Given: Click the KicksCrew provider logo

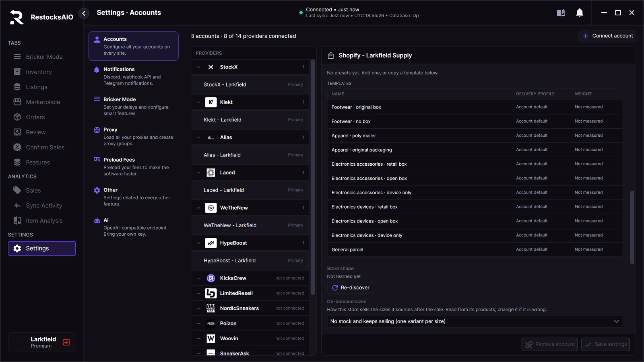Looking at the screenshot, I should [211, 278].
